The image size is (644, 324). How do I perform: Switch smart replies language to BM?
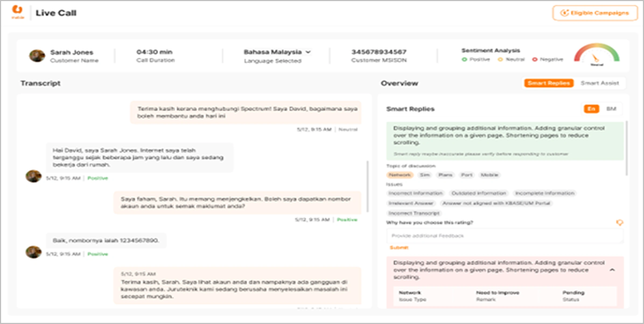click(x=611, y=109)
